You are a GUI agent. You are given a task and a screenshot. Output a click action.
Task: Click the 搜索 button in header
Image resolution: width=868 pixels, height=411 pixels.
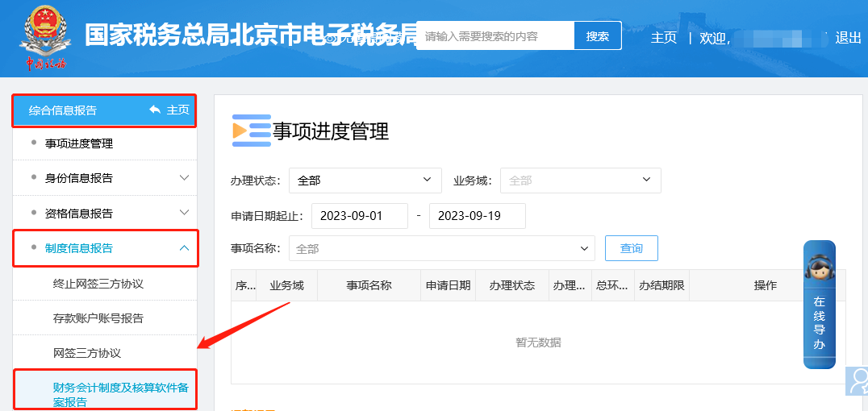(597, 36)
